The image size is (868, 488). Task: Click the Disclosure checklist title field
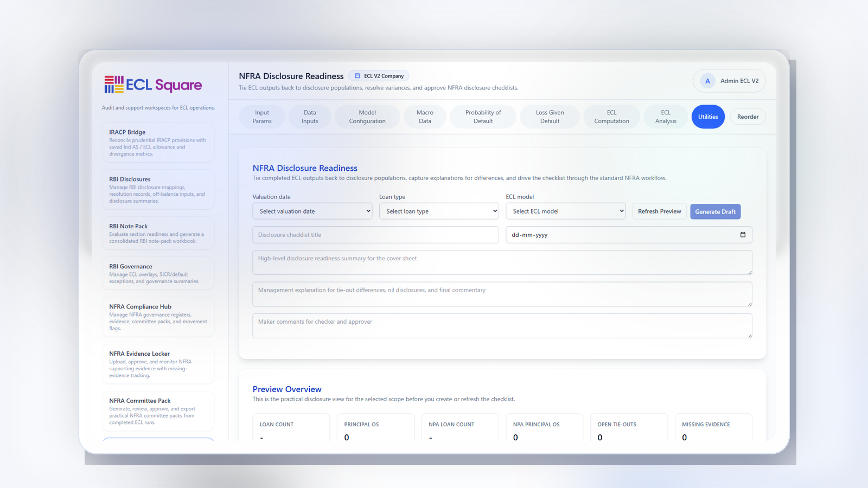pyautogui.click(x=375, y=235)
